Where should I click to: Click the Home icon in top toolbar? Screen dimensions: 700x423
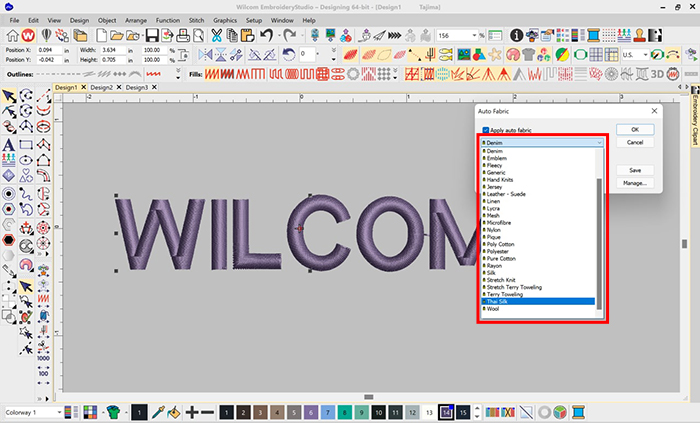click(12, 35)
